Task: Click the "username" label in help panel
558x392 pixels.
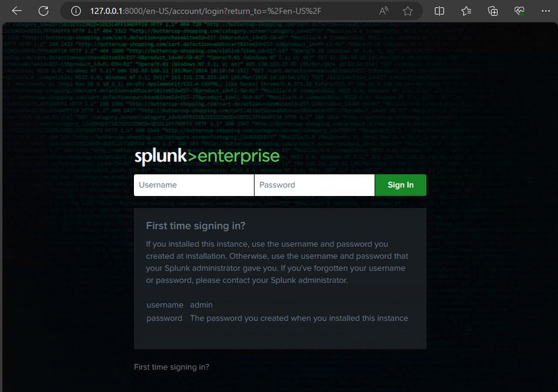Action: (x=165, y=305)
